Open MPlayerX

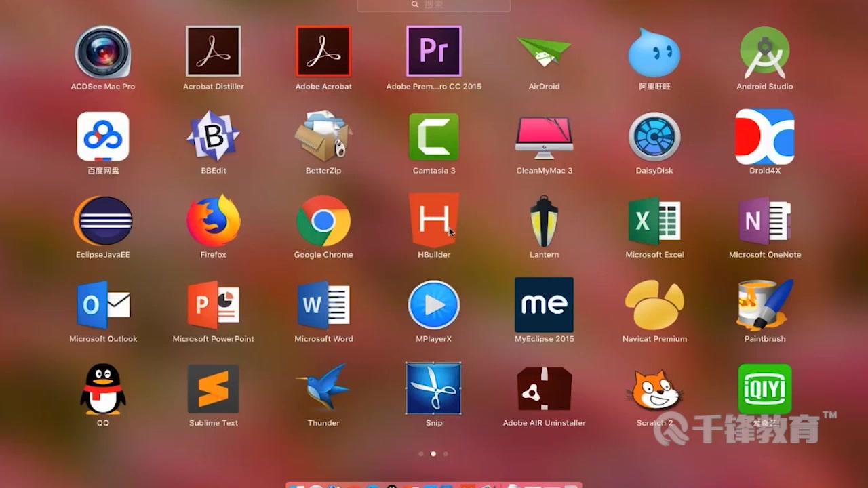(434, 305)
